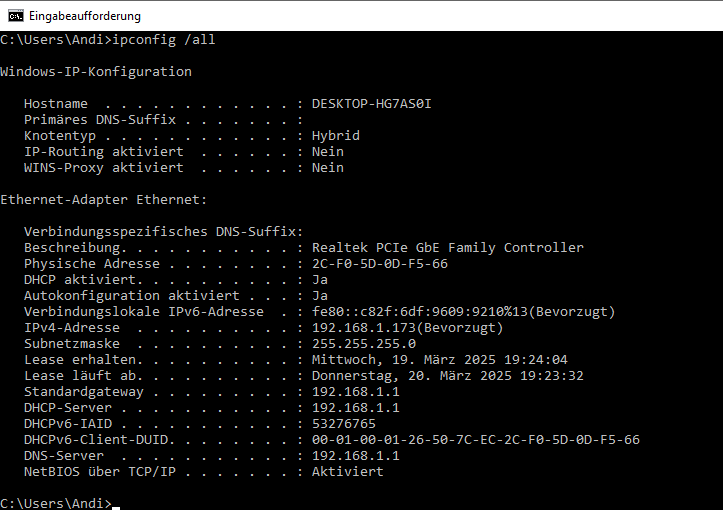Click the Eingabeaufforderung window title text
The image size is (723, 510).
(x=85, y=16)
